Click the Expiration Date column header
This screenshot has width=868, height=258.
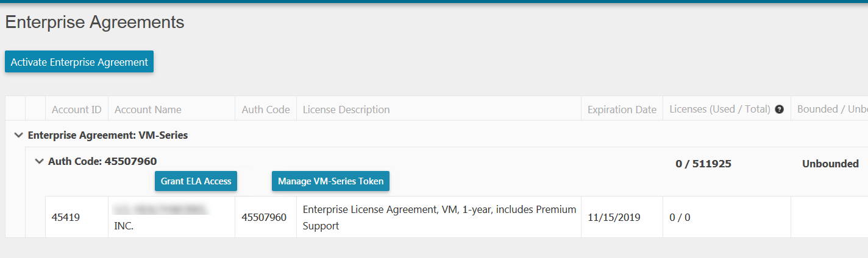coord(622,110)
